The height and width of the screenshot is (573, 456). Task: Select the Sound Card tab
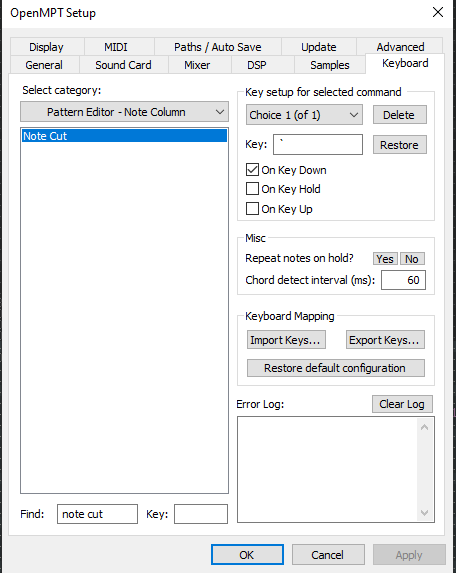click(124, 65)
